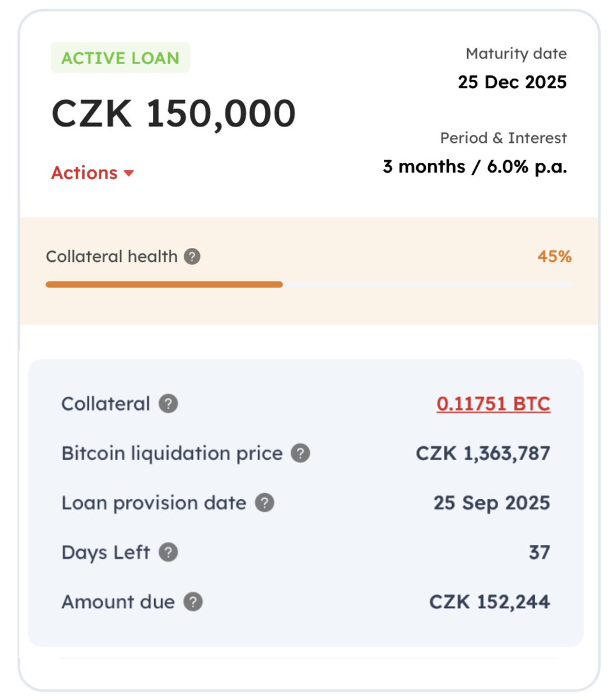613x700 pixels.
Task: Click the Period & Interest label
Action: tap(503, 138)
